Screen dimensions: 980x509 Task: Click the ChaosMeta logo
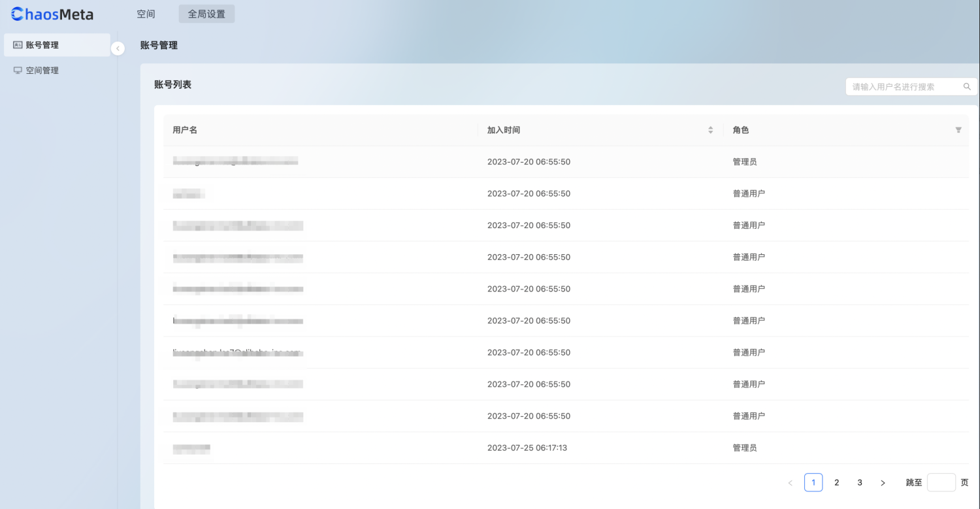pos(52,14)
